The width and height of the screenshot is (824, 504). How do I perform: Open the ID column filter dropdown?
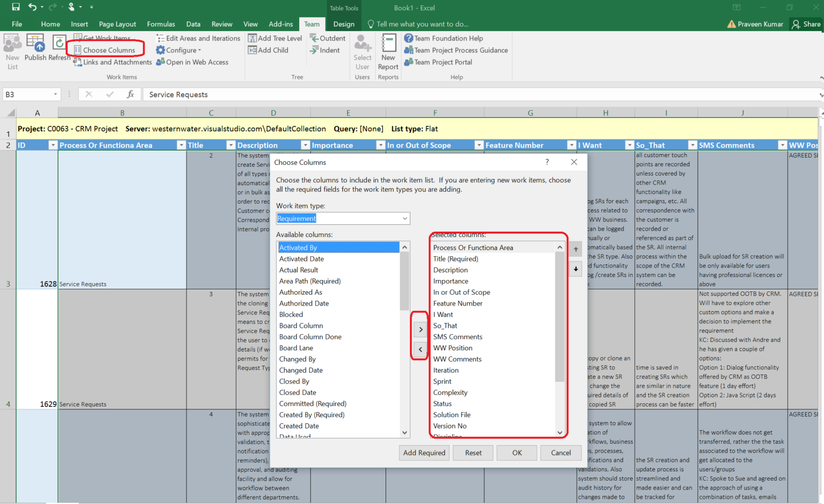coord(52,145)
